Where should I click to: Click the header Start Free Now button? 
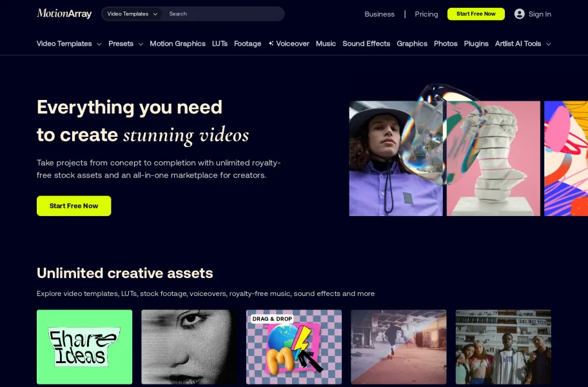(x=476, y=14)
